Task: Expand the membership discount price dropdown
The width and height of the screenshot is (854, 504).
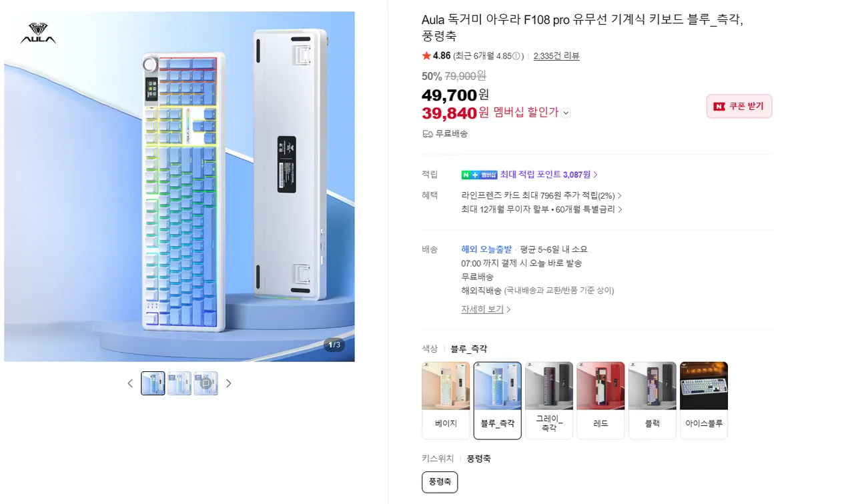Action: pos(566,113)
